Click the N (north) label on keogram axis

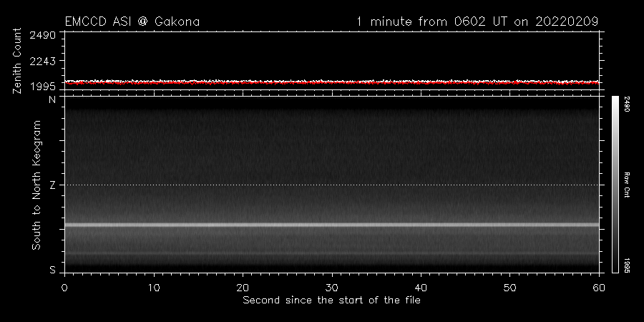52,99
